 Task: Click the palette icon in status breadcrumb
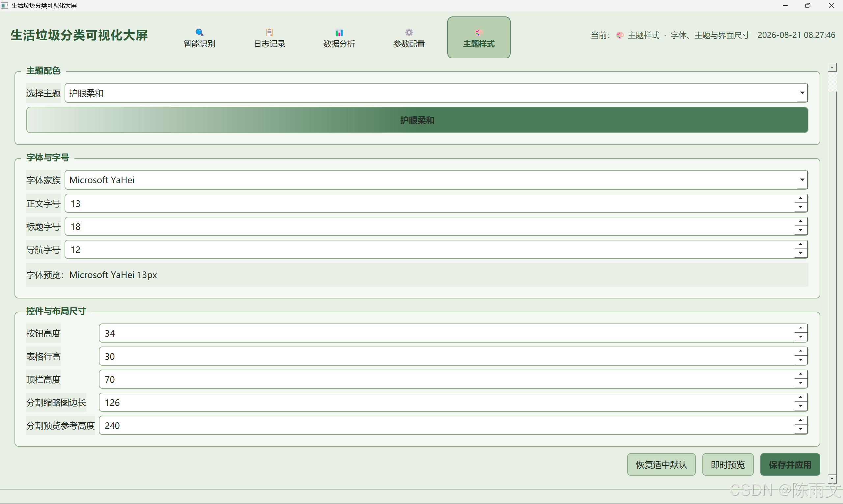(x=620, y=35)
